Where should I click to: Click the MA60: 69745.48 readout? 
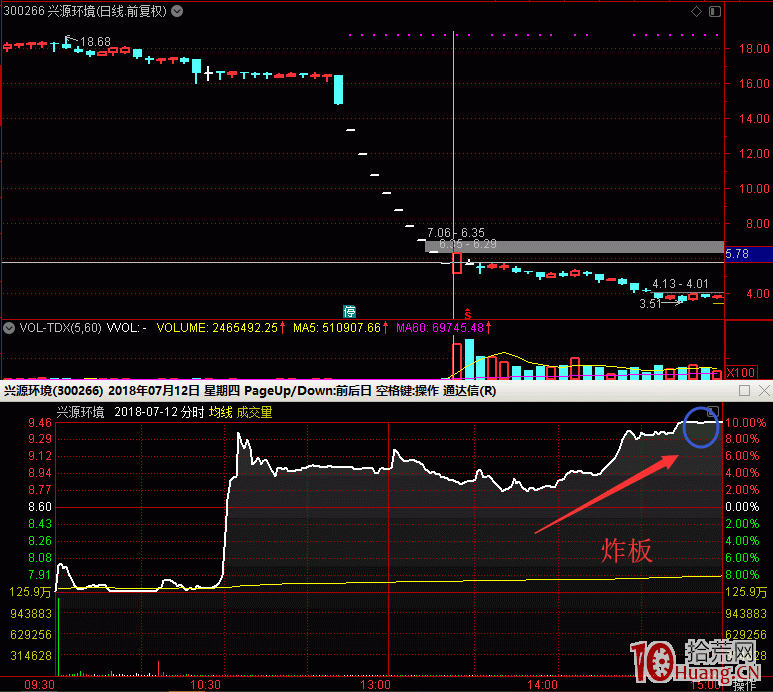click(440, 328)
